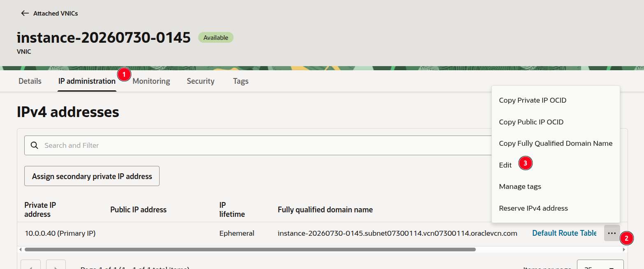The width and height of the screenshot is (644, 269).
Task: Click the horizontal table scrollbar thumb
Action: click(250, 249)
